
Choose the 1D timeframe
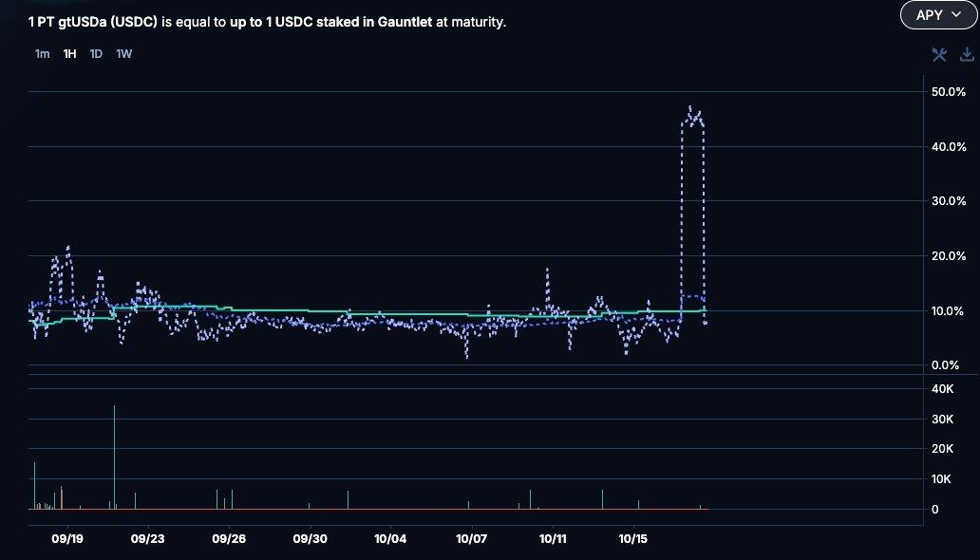coord(96,54)
